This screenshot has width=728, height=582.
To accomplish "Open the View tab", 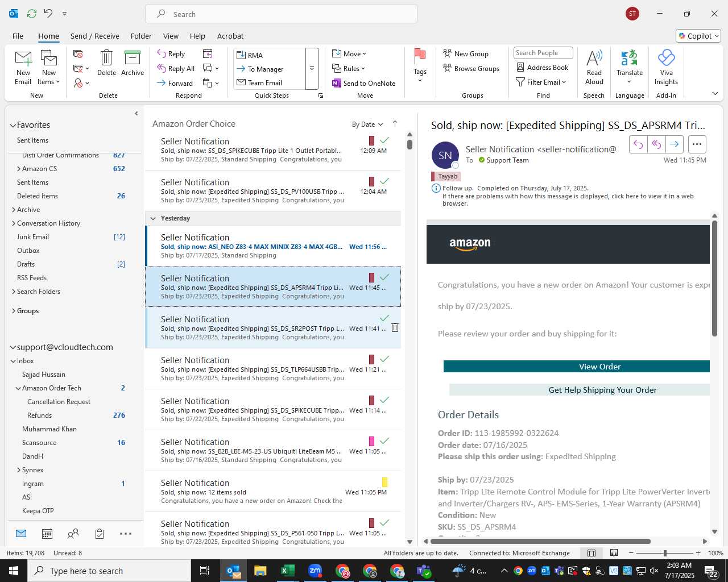I will pos(171,36).
